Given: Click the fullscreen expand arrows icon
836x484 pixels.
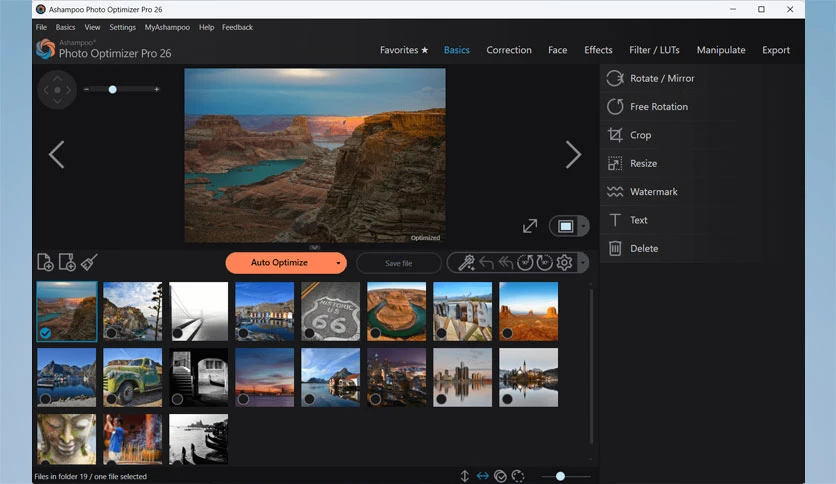Looking at the screenshot, I should pyautogui.click(x=530, y=226).
